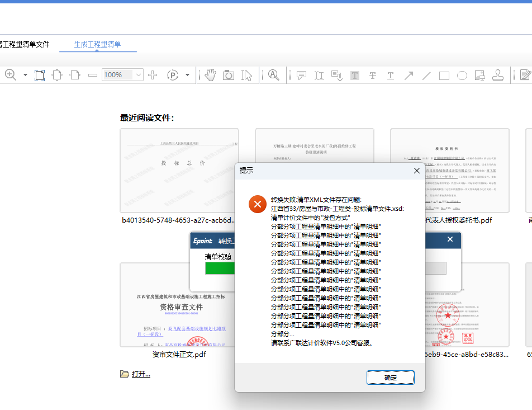Close the 提示 error dialog
The height and width of the screenshot is (410, 532).
[417, 171]
